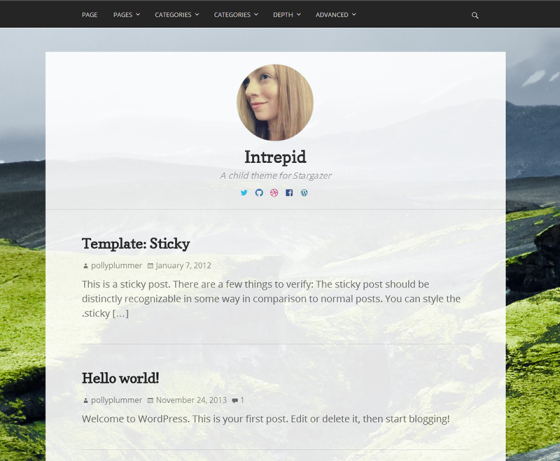Open the Template: Sticky post title
Viewport: 560px width, 461px height.
click(x=136, y=244)
